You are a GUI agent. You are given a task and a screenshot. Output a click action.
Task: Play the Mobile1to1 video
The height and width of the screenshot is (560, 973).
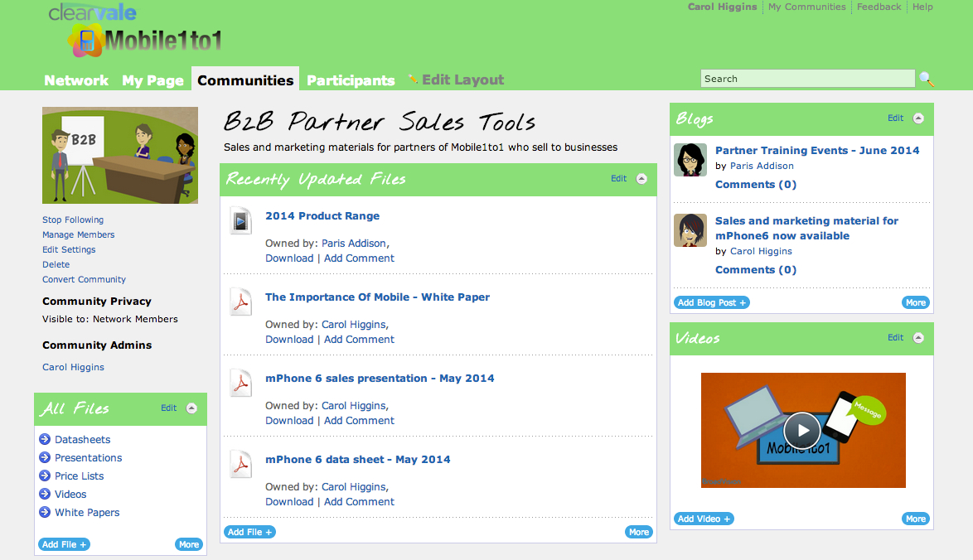click(802, 431)
